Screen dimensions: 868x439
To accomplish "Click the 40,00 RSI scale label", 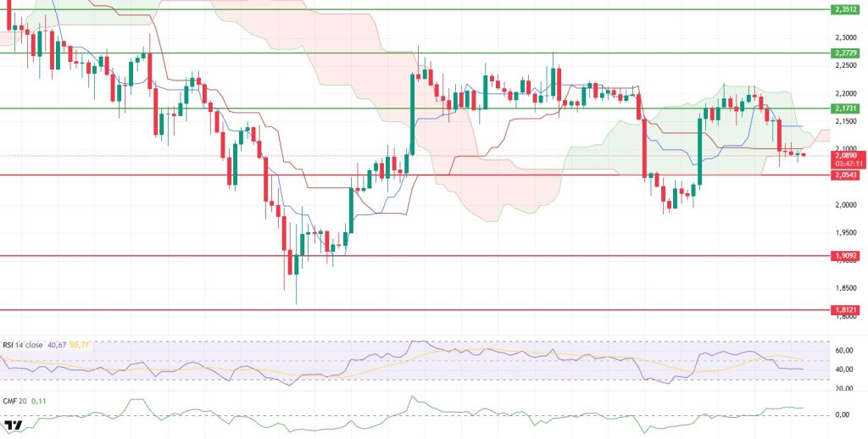I will [x=843, y=370].
